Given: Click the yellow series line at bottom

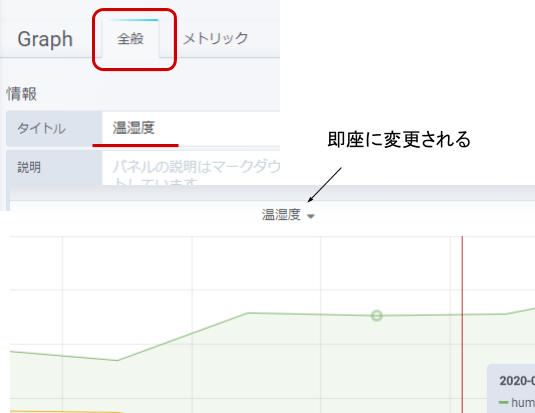Looking at the screenshot, I should 65,411.
